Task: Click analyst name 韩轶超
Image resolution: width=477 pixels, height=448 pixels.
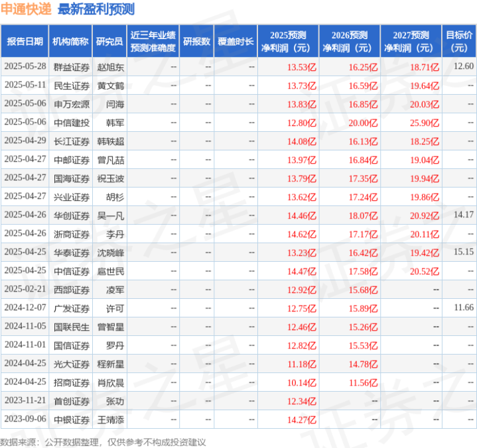Action: [111, 141]
